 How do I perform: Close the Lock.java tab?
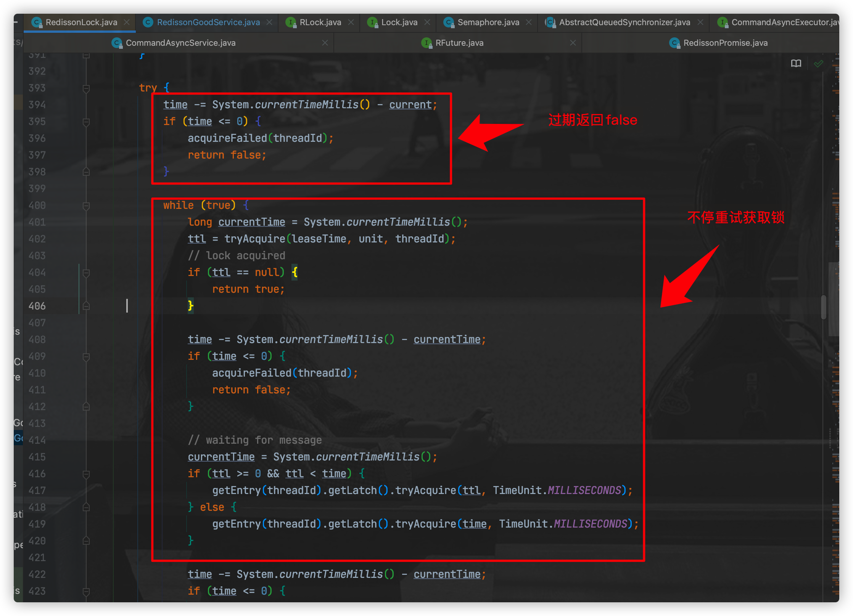(427, 22)
